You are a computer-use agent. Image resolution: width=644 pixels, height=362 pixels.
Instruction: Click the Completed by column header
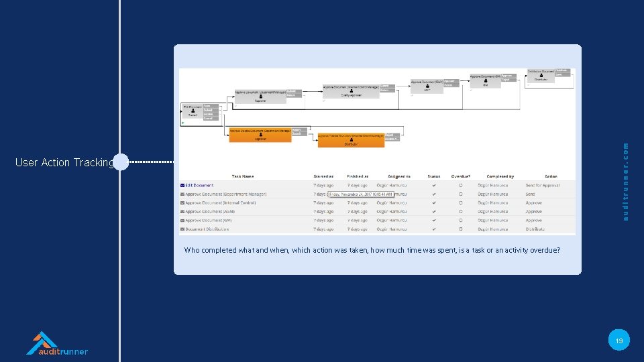click(500, 176)
